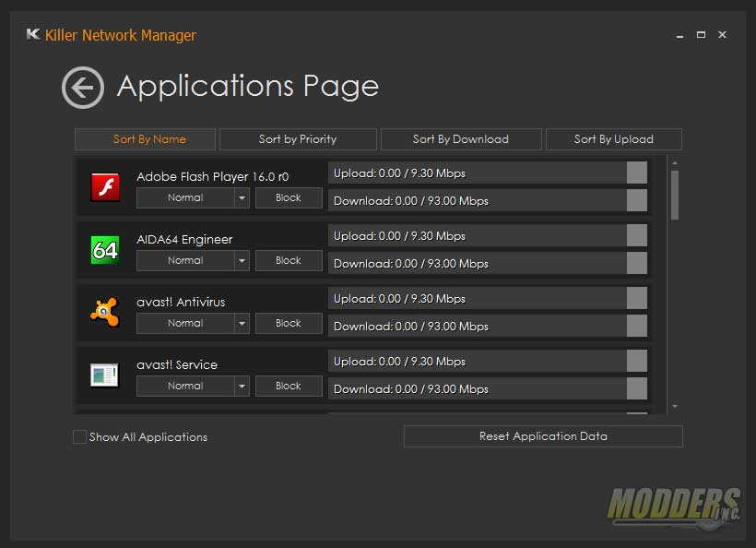Block avast! Antivirus

pos(289,323)
